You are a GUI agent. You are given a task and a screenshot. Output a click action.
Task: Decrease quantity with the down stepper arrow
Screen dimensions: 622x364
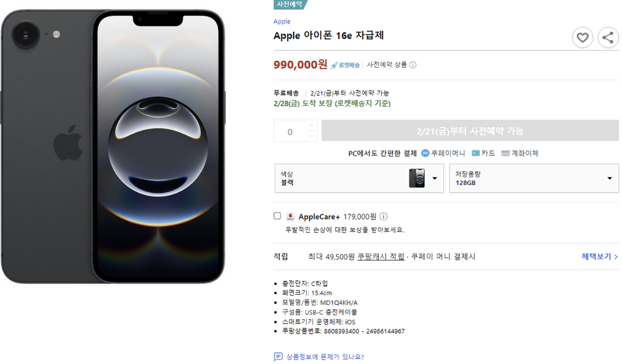pyautogui.click(x=312, y=135)
